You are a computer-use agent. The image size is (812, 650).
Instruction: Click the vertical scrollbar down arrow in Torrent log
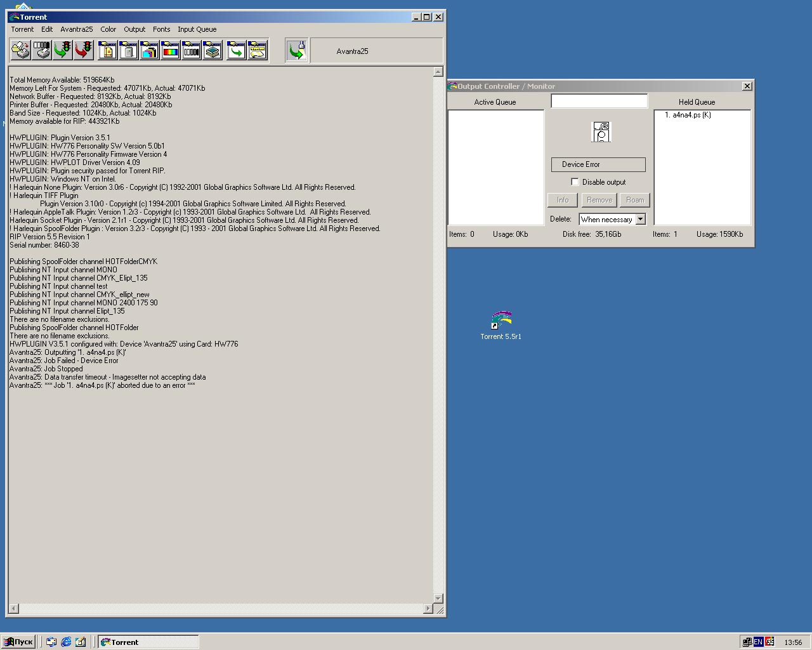pyautogui.click(x=438, y=599)
